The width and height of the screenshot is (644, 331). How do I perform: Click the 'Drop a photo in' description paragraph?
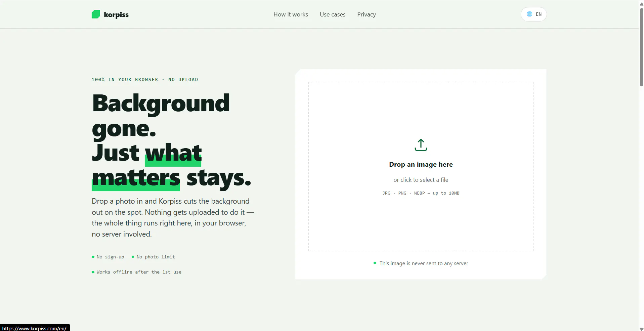(173, 217)
